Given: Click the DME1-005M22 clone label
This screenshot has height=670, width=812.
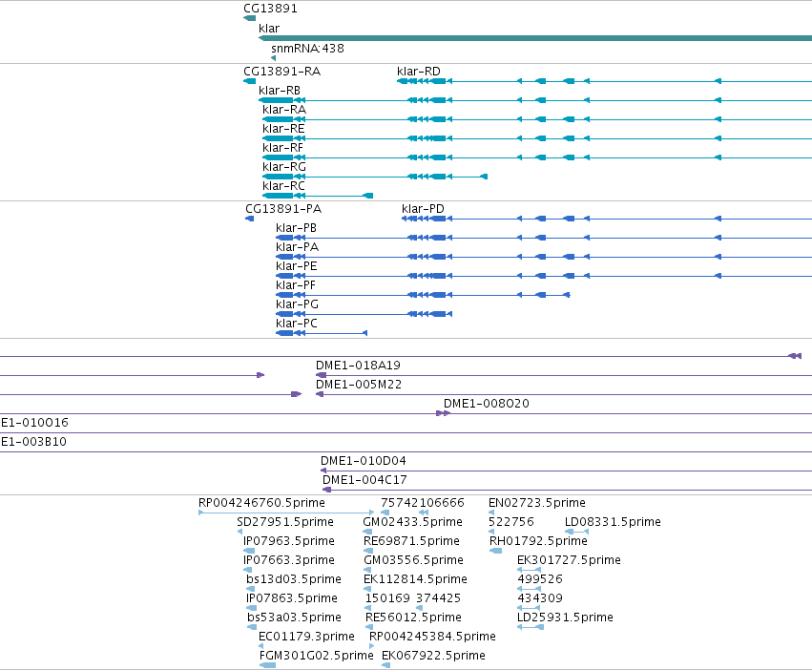Looking at the screenshot, I should pyautogui.click(x=359, y=385).
